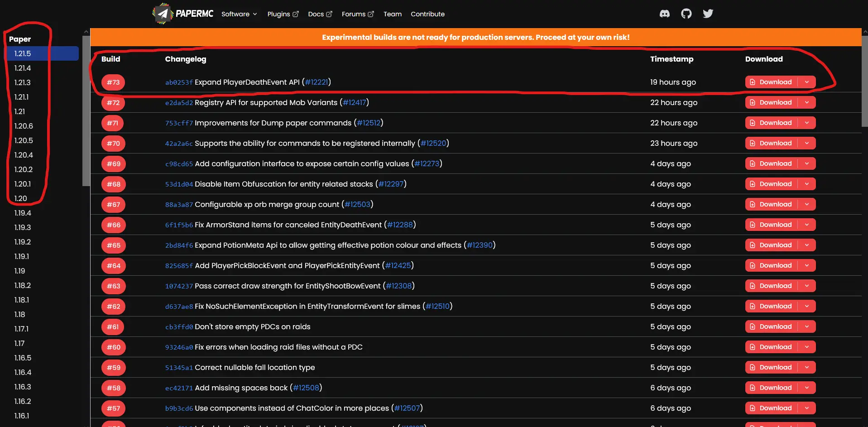Image resolution: width=868 pixels, height=427 pixels.
Task: Click the version sidebar scrollbar
Action: pyautogui.click(x=86, y=111)
